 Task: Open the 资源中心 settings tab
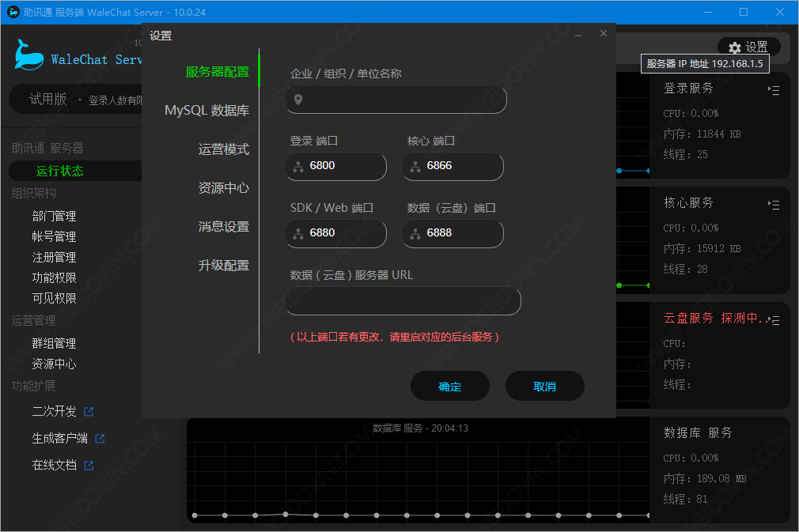click(x=224, y=188)
